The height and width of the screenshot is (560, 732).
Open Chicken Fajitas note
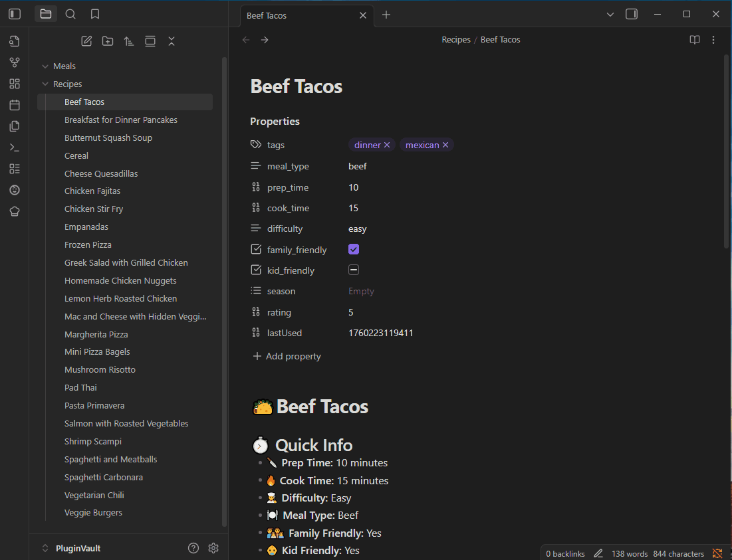[92, 191]
